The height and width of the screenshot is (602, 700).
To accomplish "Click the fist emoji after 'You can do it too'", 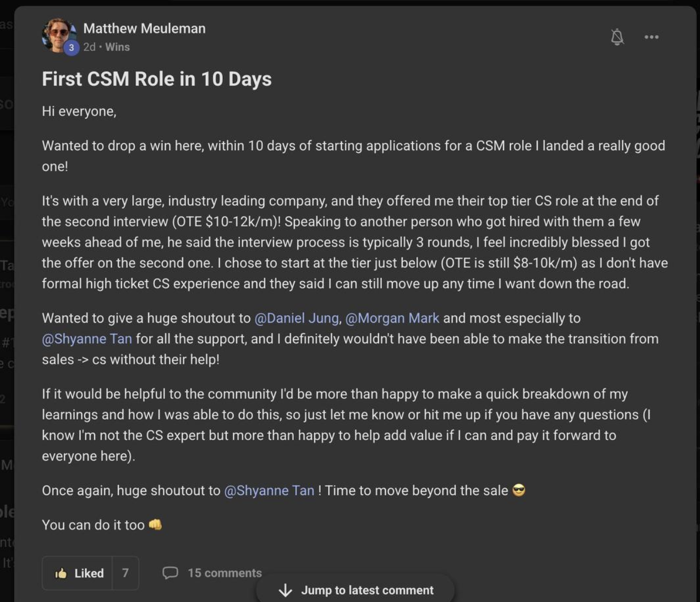I will click(155, 525).
